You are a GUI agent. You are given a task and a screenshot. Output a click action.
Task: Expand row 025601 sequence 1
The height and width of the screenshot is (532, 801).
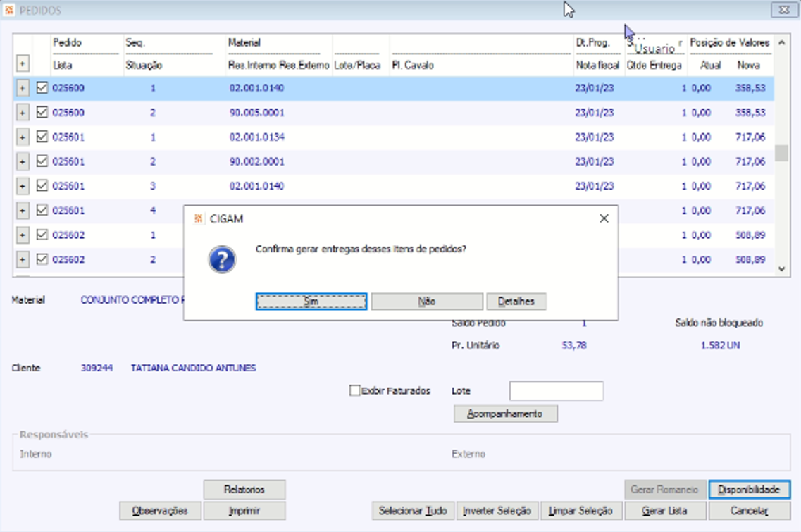(x=23, y=137)
